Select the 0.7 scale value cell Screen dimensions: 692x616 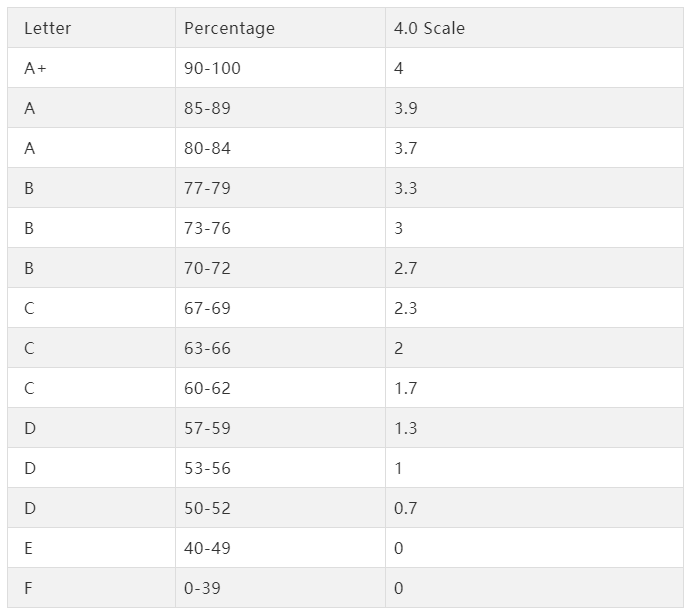(406, 508)
